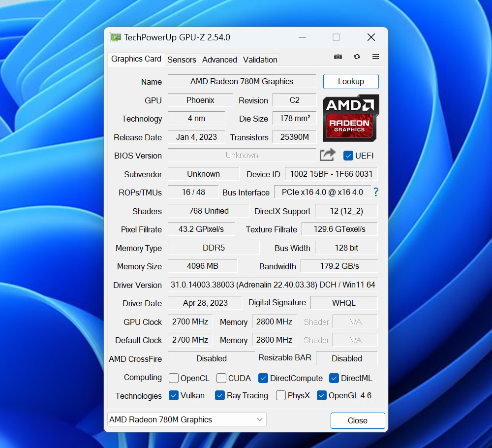Click the Name field AMD Radeon 780M Graphics
Image resolution: width=492 pixels, height=448 pixels.
(242, 81)
